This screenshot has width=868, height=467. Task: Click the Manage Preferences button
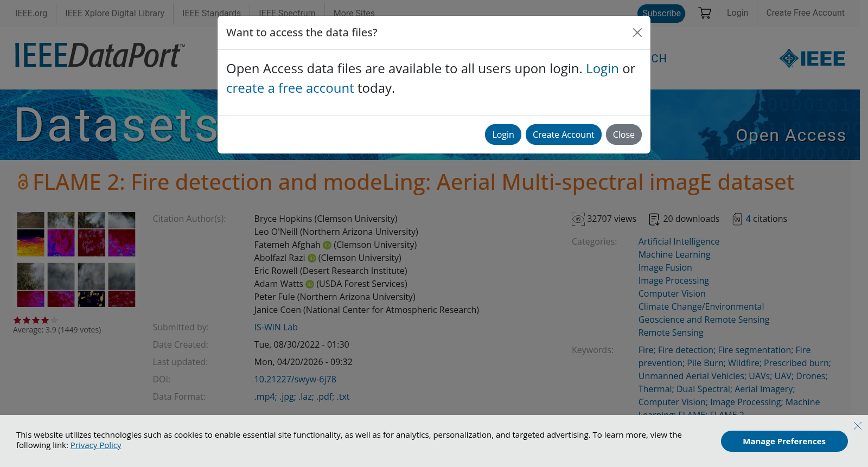pyautogui.click(x=784, y=442)
